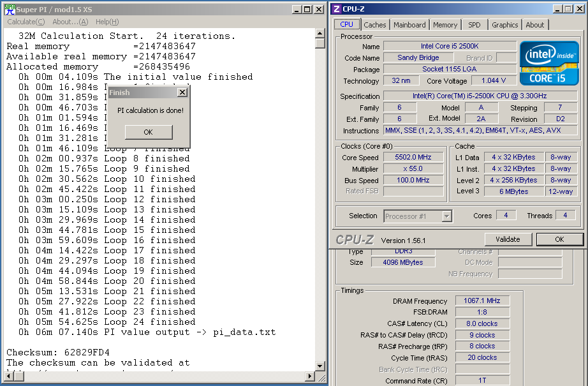Click the Super PI horizontal scrollbar left arrow
Screen dimensions: 588x386
[x=10, y=376]
